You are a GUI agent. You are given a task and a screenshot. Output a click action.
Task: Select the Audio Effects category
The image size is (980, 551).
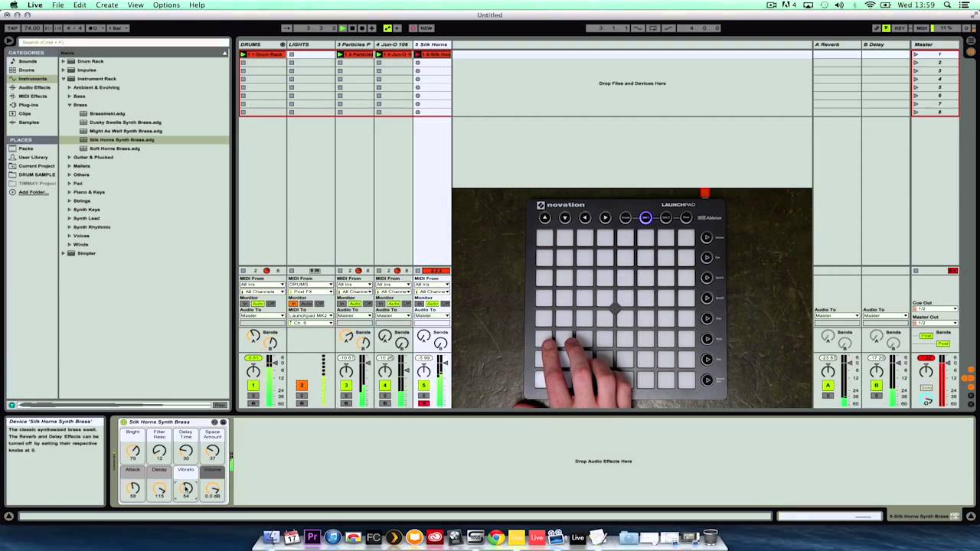34,87
